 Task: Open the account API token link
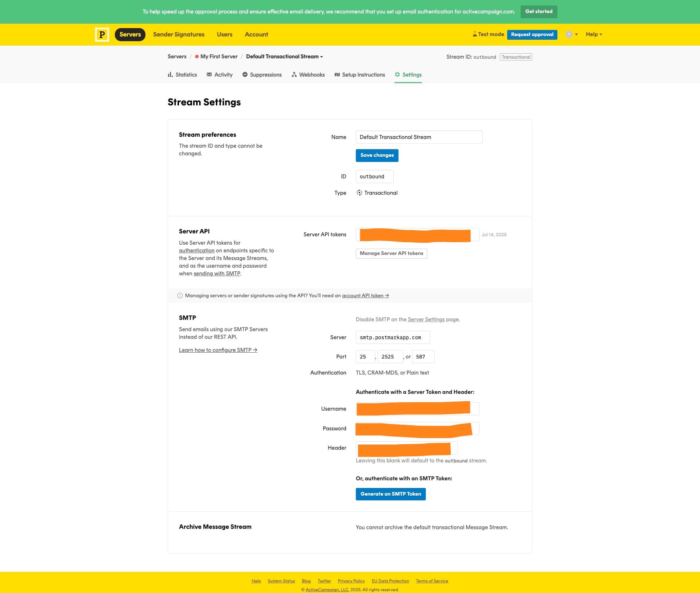(365, 296)
